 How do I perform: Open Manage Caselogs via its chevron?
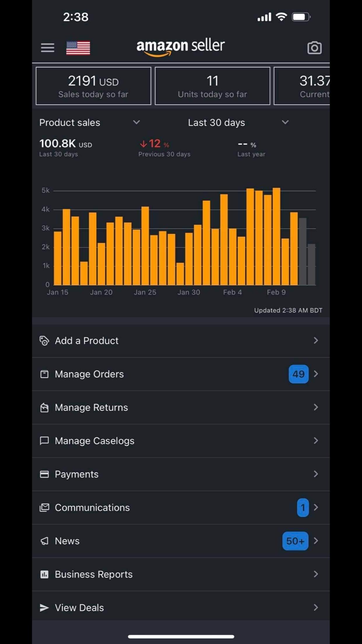pyautogui.click(x=316, y=441)
